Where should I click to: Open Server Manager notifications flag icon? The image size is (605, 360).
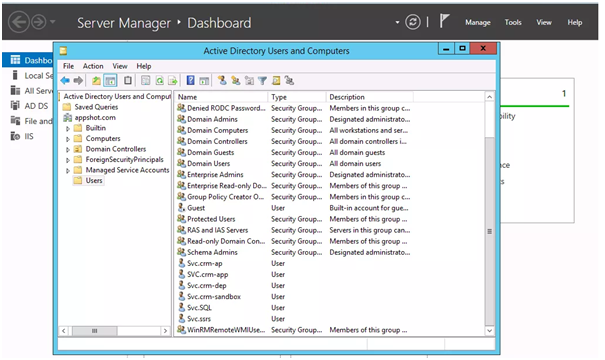point(444,21)
